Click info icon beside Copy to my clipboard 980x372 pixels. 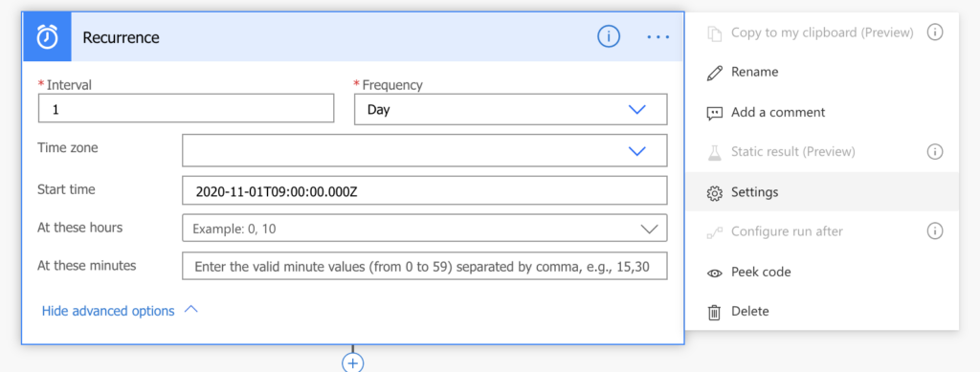coord(934,33)
